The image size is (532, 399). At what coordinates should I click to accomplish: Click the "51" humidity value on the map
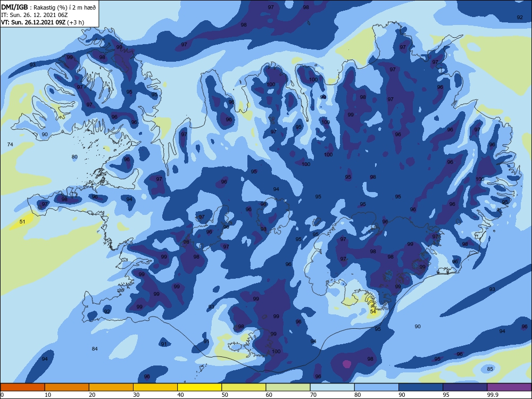click(x=22, y=221)
